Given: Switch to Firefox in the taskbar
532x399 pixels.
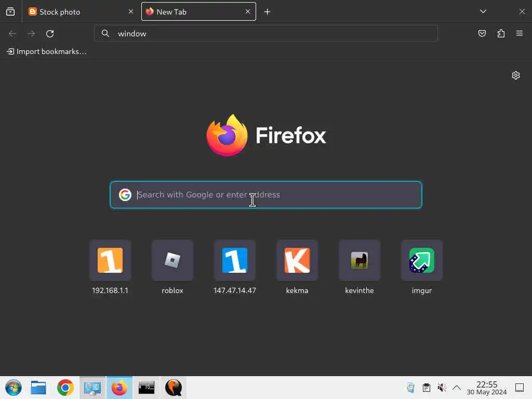Looking at the screenshot, I should (119, 388).
